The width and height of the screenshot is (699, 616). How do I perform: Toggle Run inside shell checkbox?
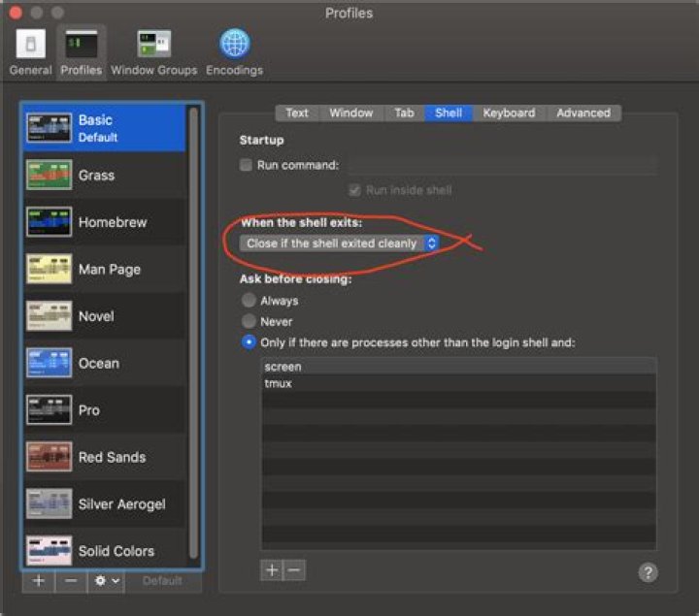click(x=354, y=190)
